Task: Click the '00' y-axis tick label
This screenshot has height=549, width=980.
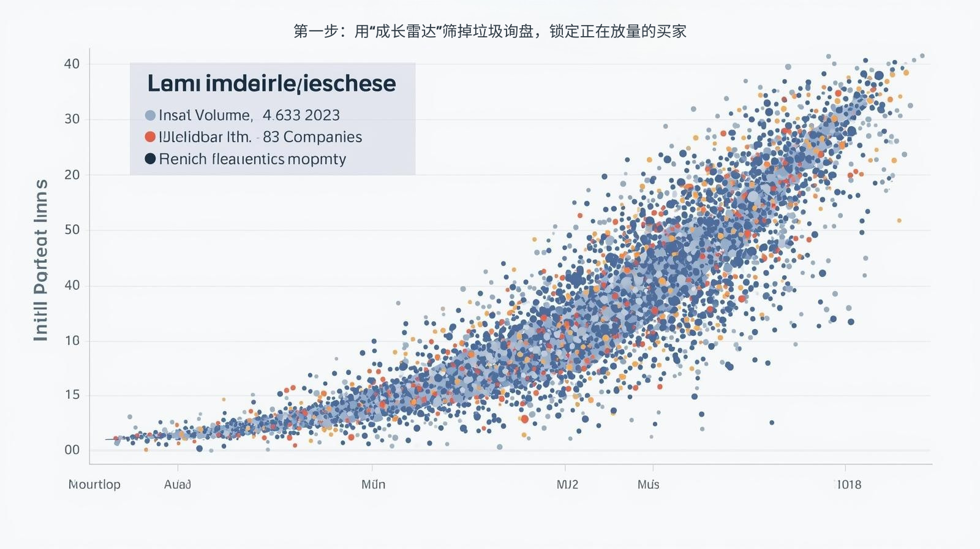Action: [x=72, y=450]
